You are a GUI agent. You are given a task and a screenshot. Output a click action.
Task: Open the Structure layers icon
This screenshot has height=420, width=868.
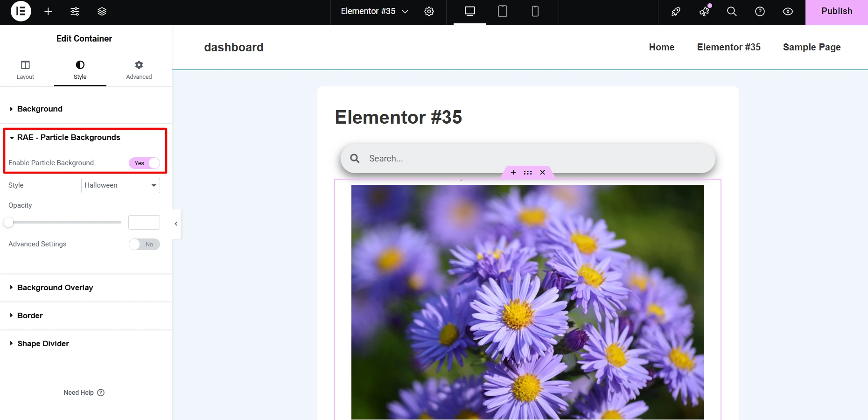tap(102, 11)
